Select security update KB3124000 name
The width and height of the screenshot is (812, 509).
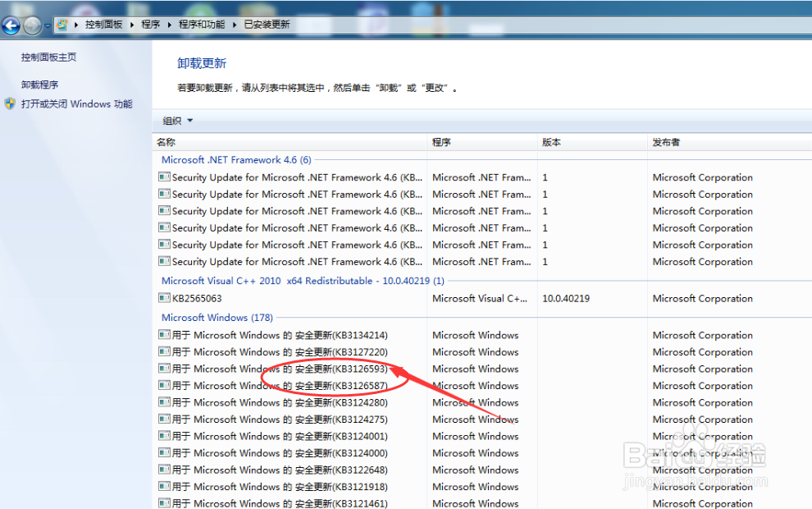click(x=280, y=453)
